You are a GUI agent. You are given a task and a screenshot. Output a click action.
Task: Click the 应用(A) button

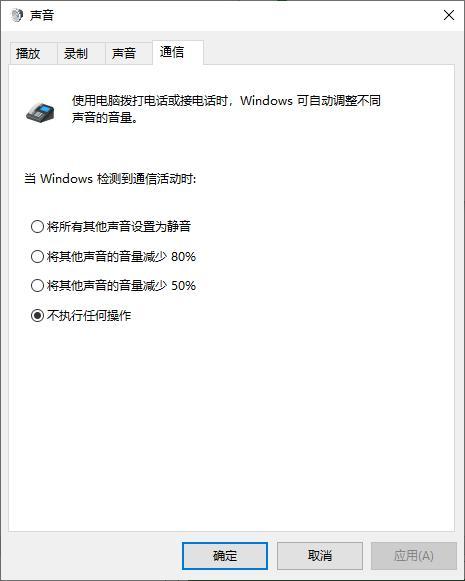tap(414, 555)
